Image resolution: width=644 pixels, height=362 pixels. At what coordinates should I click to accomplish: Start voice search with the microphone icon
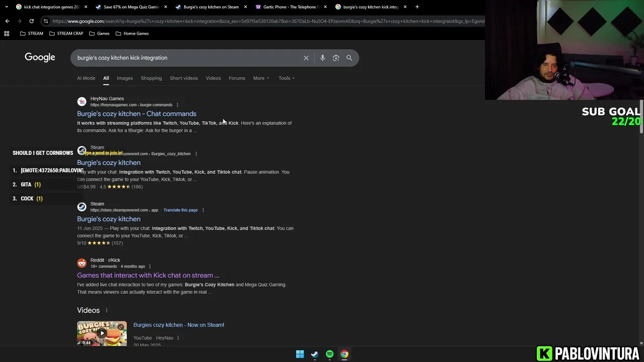point(323,58)
